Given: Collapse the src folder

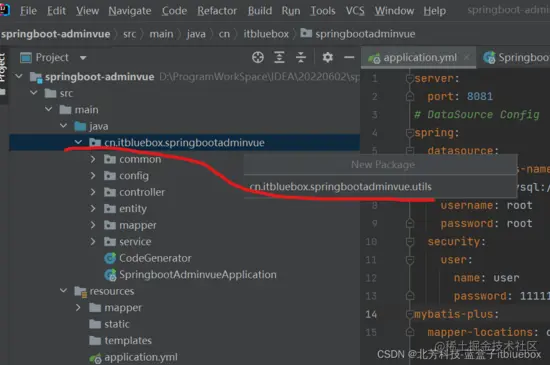Looking at the screenshot, I should (34, 93).
